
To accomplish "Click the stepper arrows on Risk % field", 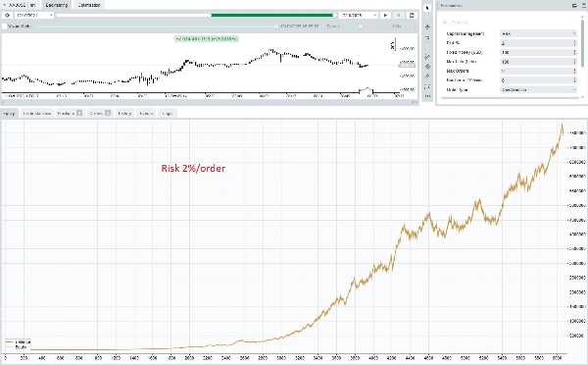I will tap(574, 43).
